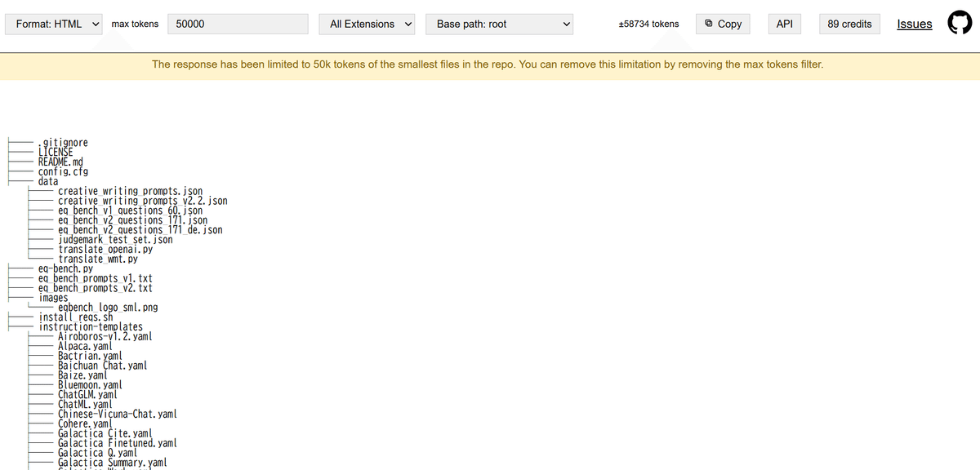The height and width of the screenshot is (470, 980).
Task: Select eq_bench_prompts_v1.txt
Action: [x=96, y=278]
